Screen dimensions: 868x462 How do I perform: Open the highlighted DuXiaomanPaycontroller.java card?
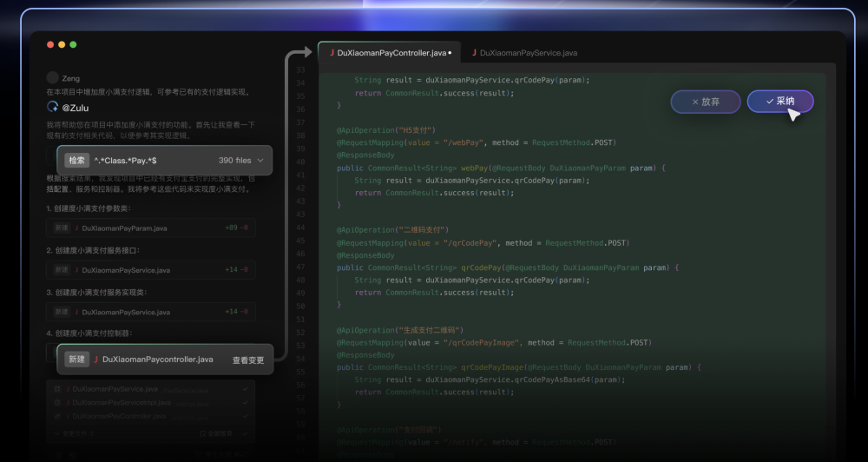click(165, 360)
